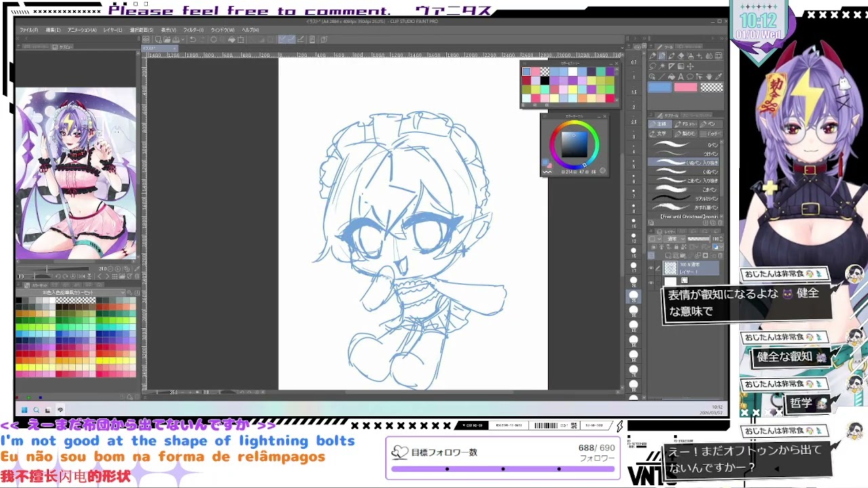Click the layer opacity slider
Image resolution: width=868 pixels, height=488 pixels.
pyautogui.click(x=698, y=239)
